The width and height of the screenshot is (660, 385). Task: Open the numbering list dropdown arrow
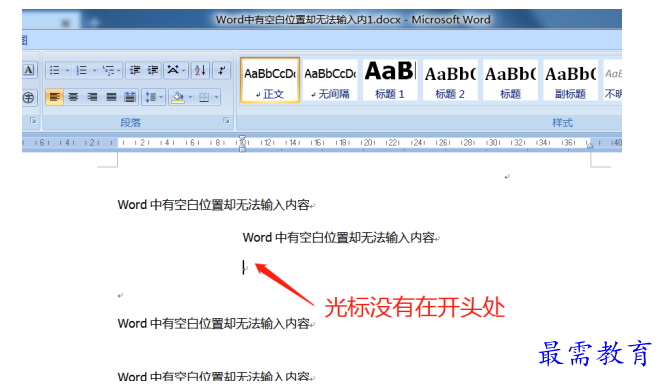(x=94, y=70)
